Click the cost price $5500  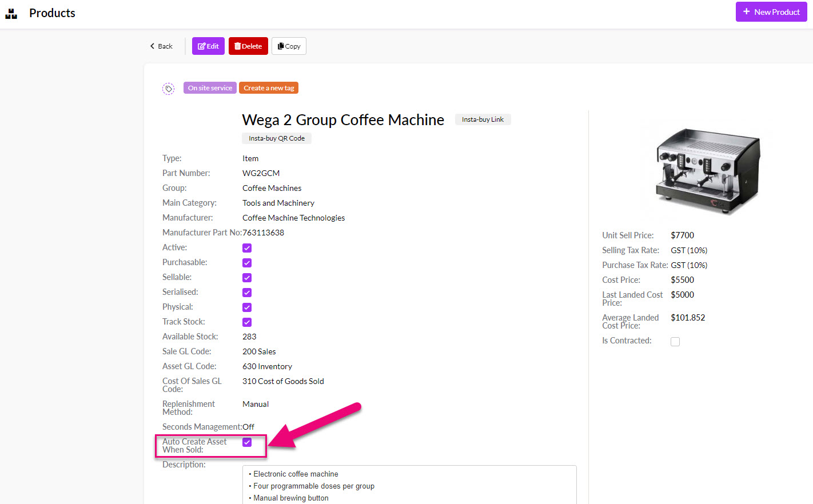pos(683,280)
